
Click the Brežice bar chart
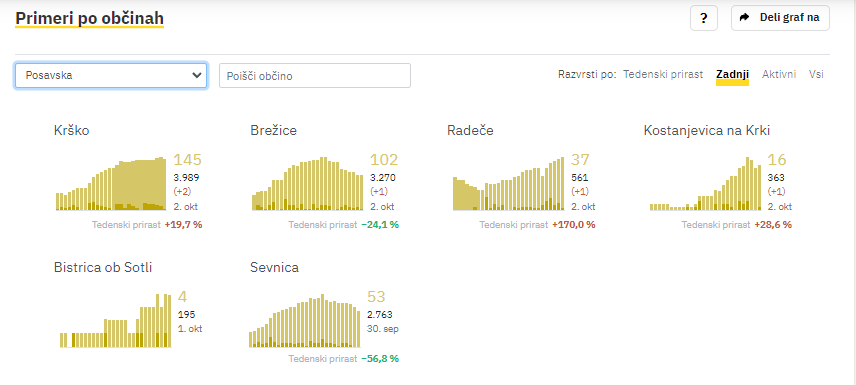307,183
